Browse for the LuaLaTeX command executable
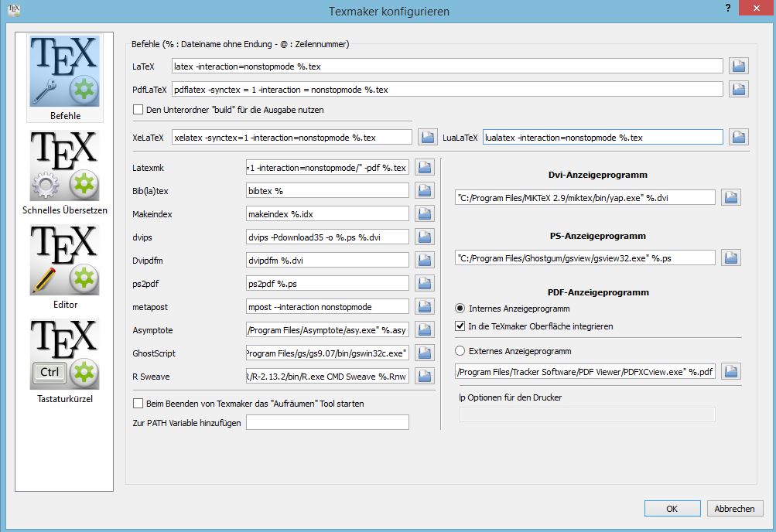The image size is (776, 532). pos(738,137)
